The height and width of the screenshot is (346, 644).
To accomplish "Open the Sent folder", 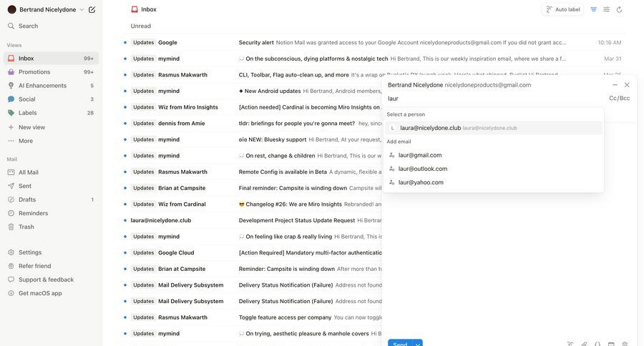I will 51,186.
